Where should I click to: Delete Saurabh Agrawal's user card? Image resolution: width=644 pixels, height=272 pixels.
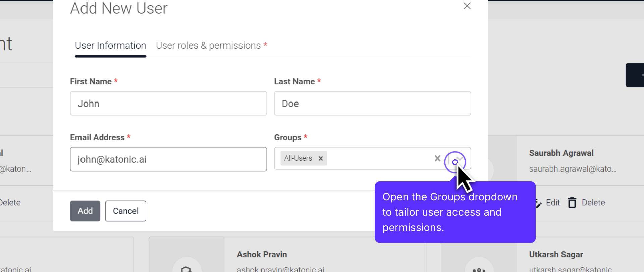pos(587,203)
